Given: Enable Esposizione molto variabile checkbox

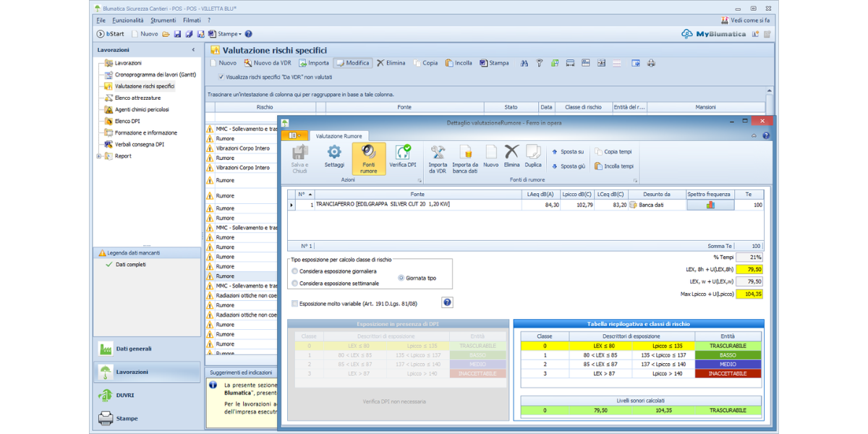Looking at the screenshot, I should point(294,304).
